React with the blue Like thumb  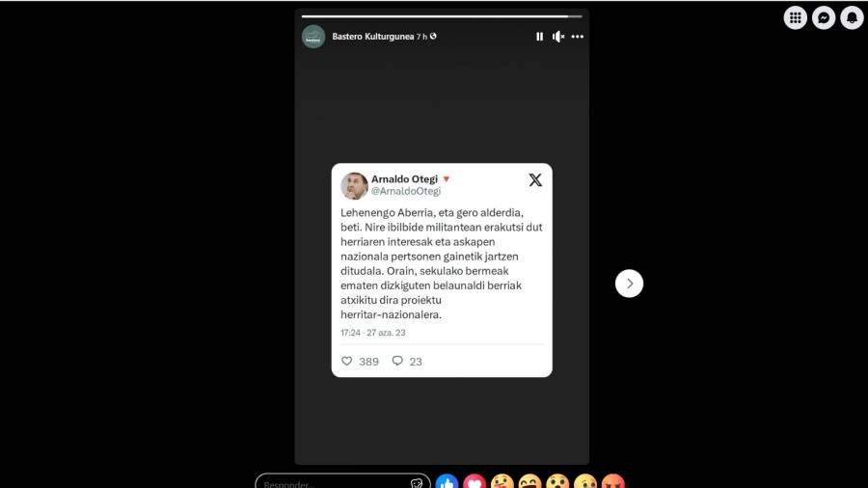coord(447,482)
